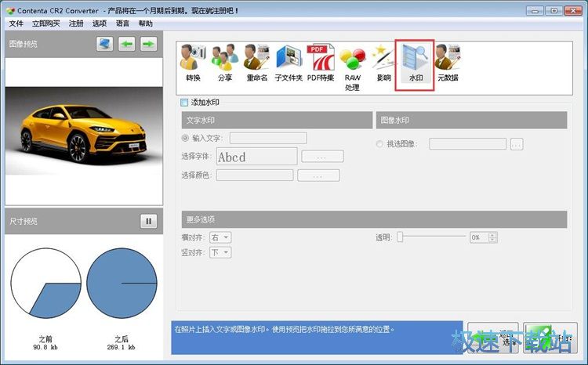Open the 立即购买 menu
Screen dimensions: 588x365
pos(45,23)
